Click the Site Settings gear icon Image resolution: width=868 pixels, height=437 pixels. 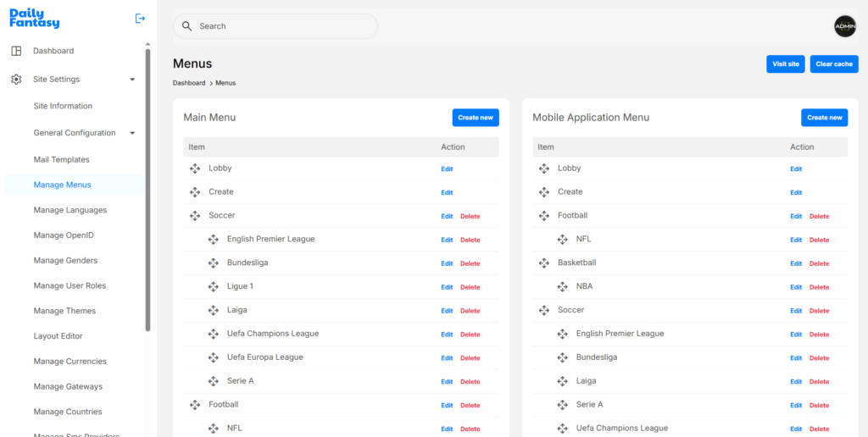click(16, 80)
